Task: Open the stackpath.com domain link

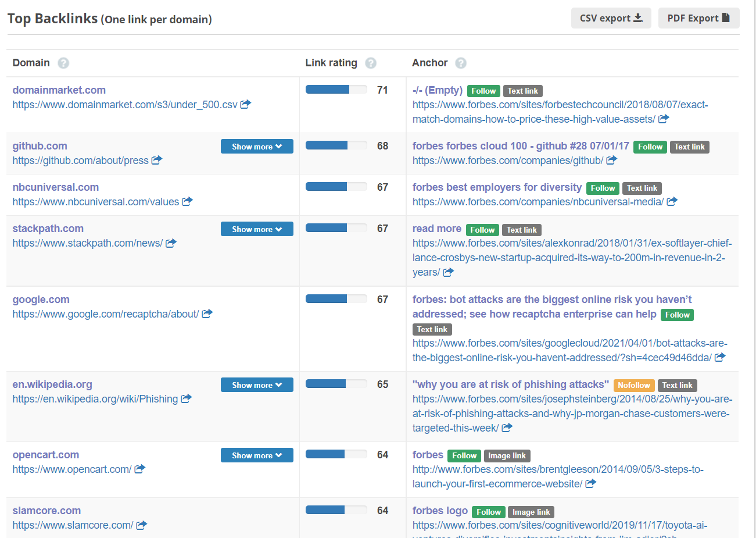Action: click(x=48, y=229)
